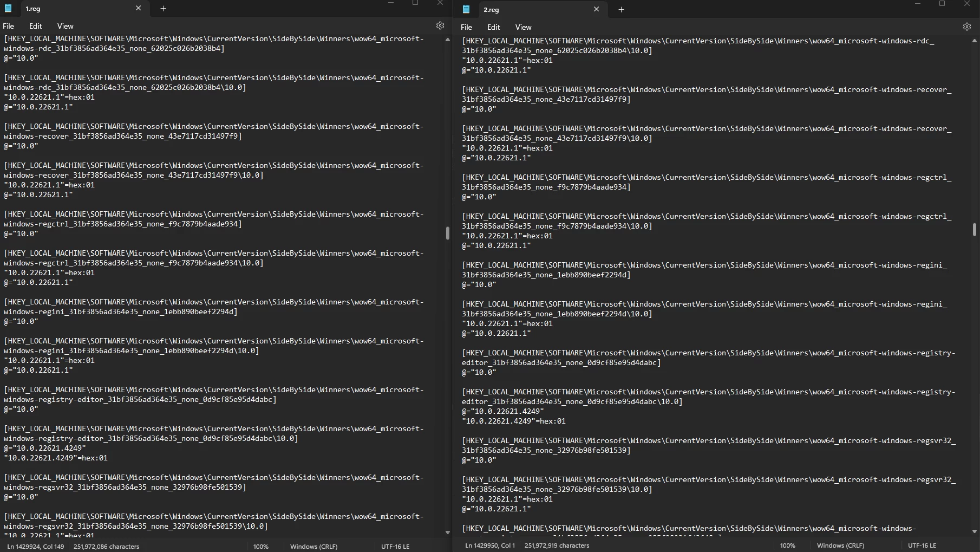Screen dimensions: 980x552
Task: Close the 1.reg tab
Action: click(138, 8)
